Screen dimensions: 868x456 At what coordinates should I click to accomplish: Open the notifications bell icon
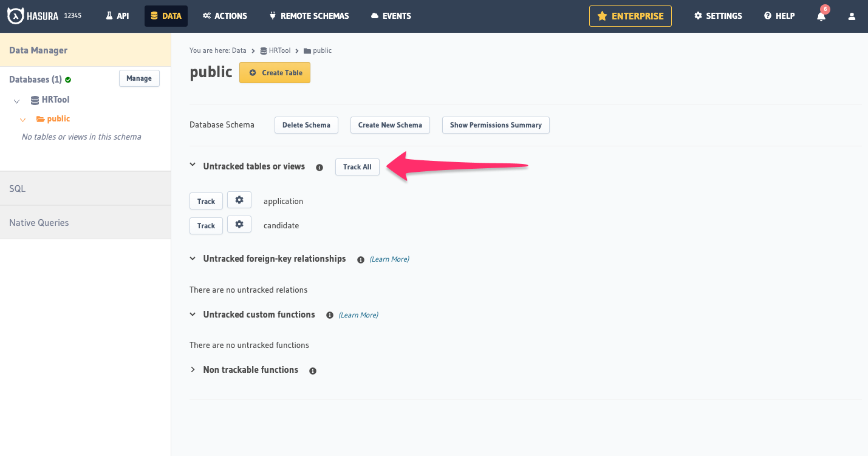pyautogui.click(x=821, y=16)
